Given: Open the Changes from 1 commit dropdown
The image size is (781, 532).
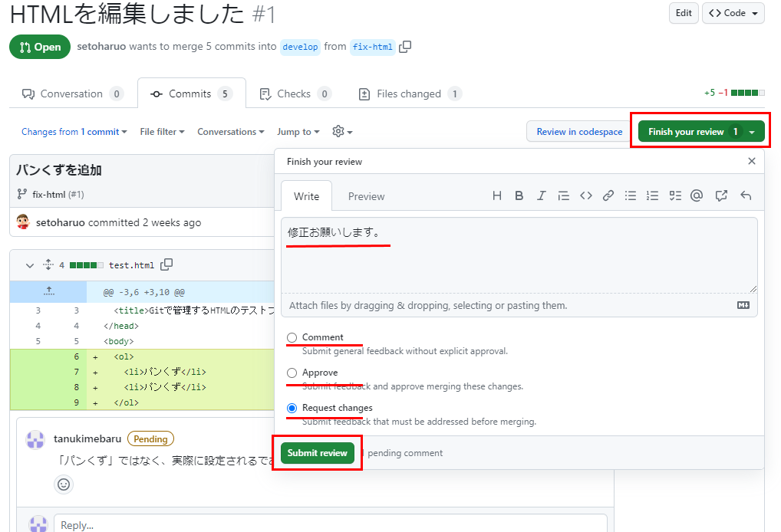Looking at the screenshot, I should pyautogui.click(x=74, y=132).
